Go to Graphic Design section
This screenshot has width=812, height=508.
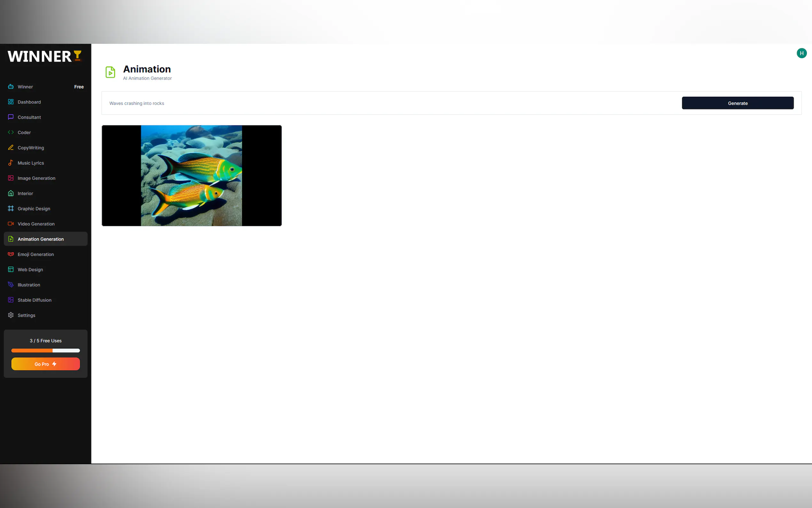34,209
